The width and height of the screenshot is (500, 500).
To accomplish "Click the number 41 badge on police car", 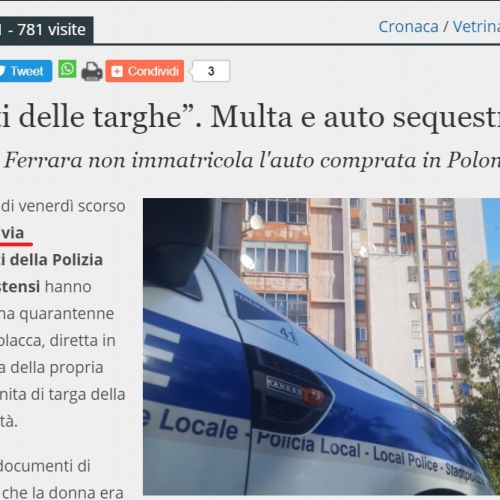I will pyautogui.click(x=288, y=335).
